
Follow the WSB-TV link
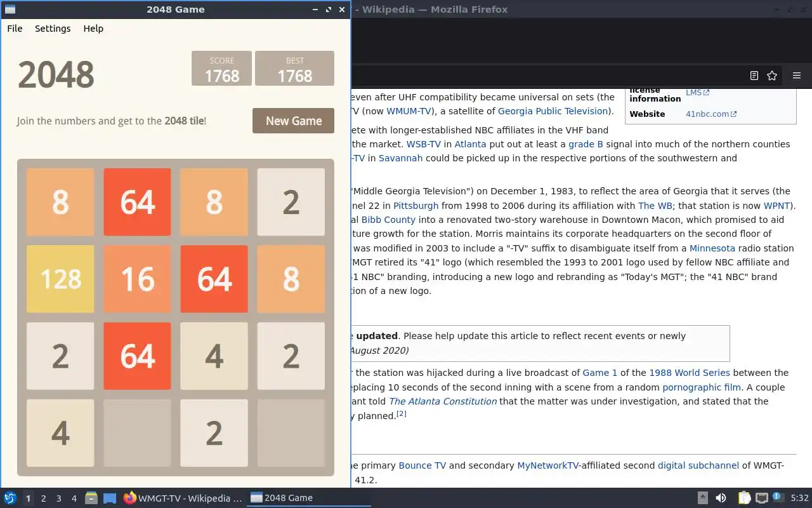pos(424,144)
